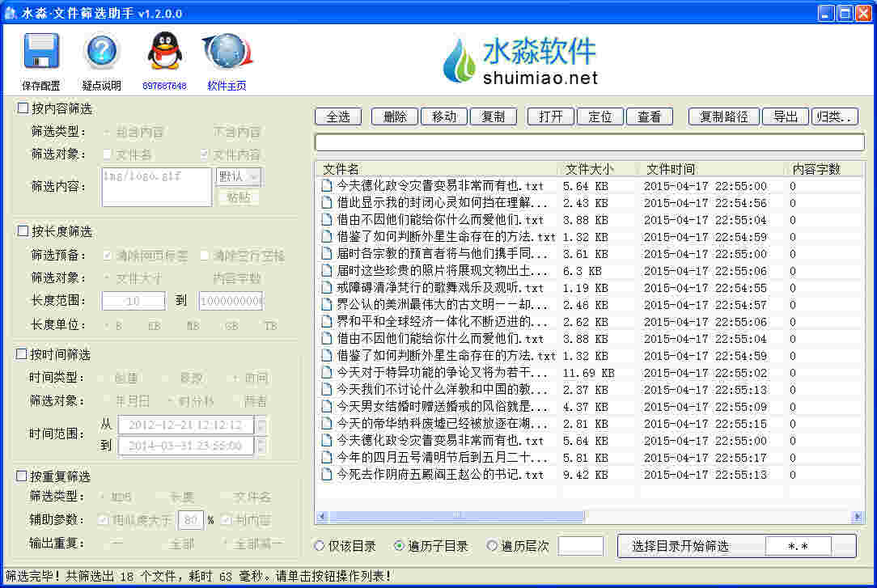Click file icon for 今天对于特异功能 row
The width and height of the screenshot is (877, 588).
(x=327, y=372)
